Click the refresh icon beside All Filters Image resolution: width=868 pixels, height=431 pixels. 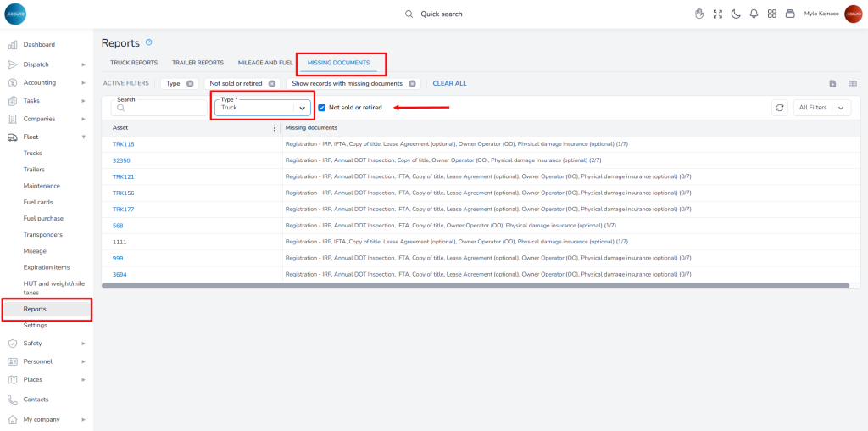point(780,108)
